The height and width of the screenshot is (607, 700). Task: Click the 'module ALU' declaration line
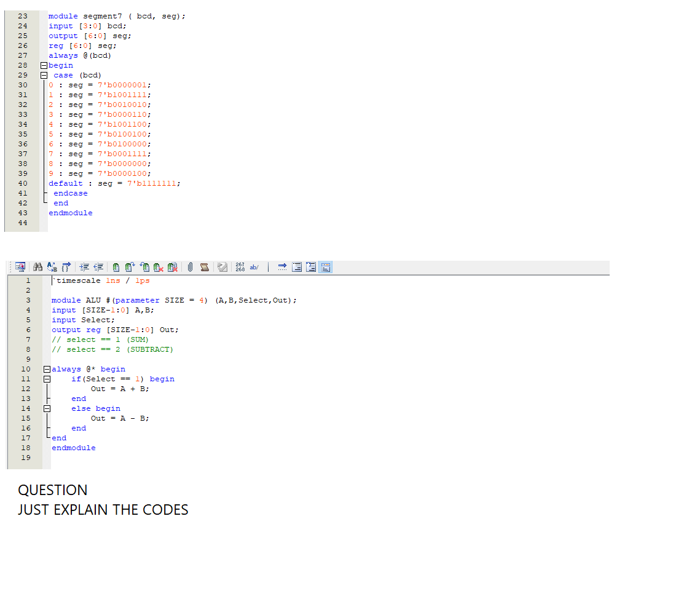pyautogui.click(x=174, y=300)
